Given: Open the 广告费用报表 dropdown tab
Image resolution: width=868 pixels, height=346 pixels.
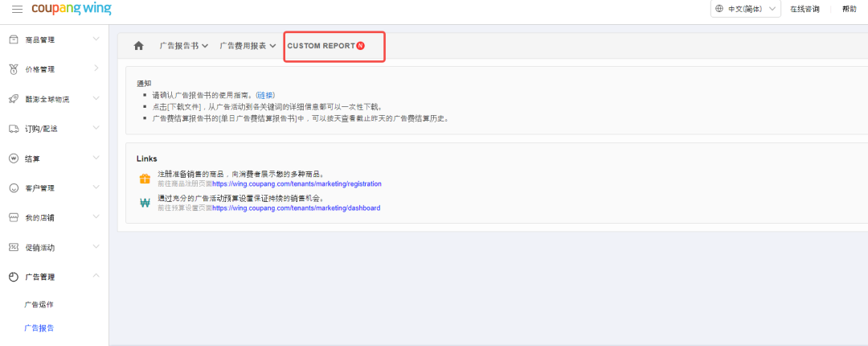Looking at the screenshot, I should (248, 46).
